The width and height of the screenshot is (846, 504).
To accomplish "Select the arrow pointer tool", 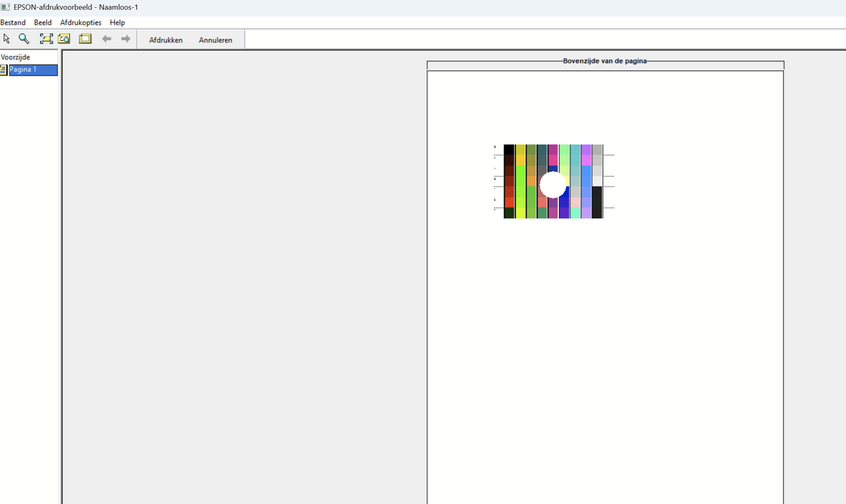I will point(6,39).
